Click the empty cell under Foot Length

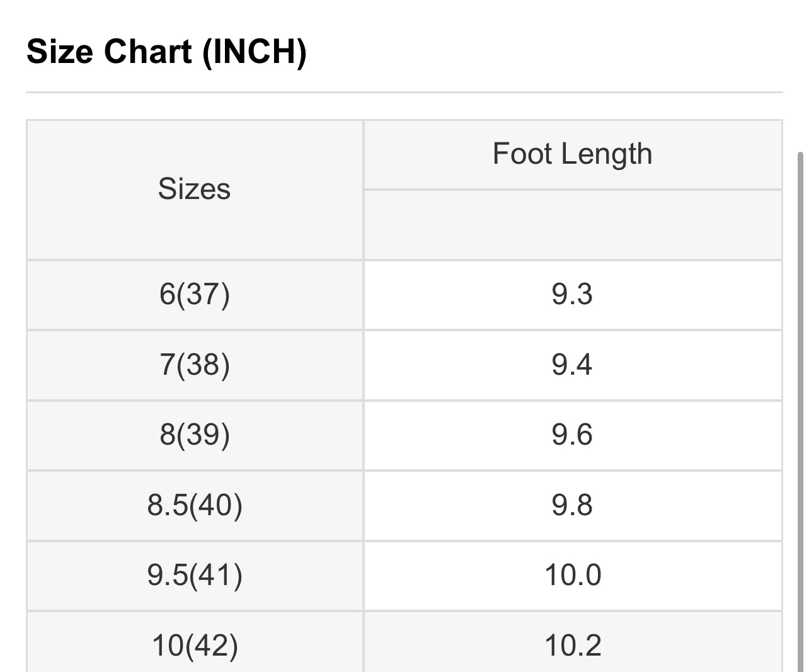[572, 225]
